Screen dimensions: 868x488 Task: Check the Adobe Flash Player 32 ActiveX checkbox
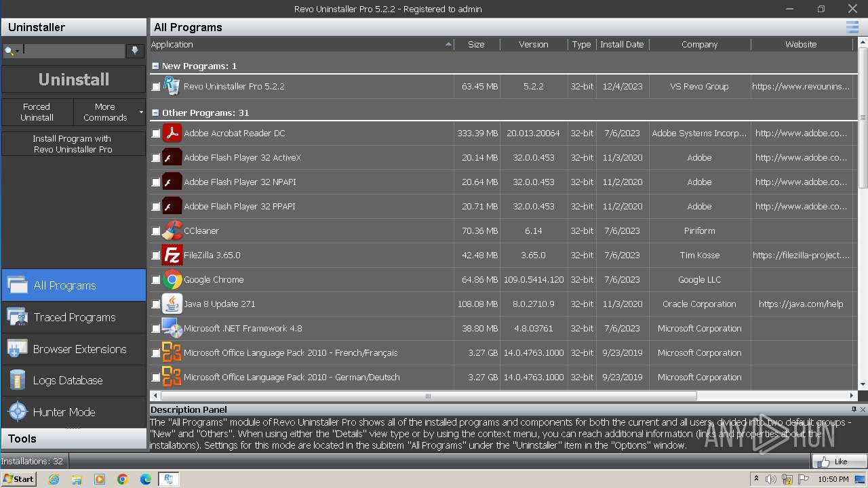(x=156, y=158)
